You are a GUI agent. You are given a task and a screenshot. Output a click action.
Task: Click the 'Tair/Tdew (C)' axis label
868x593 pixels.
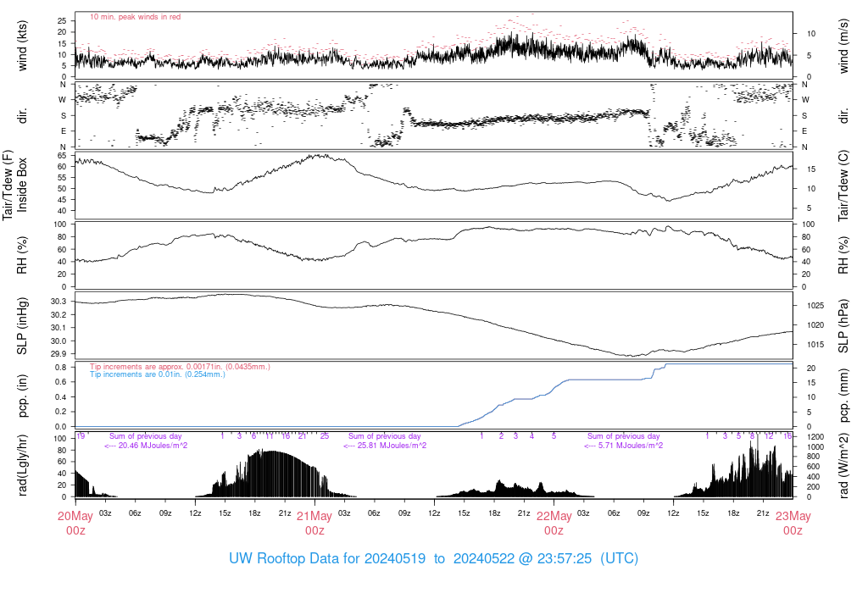click(843, 186)
